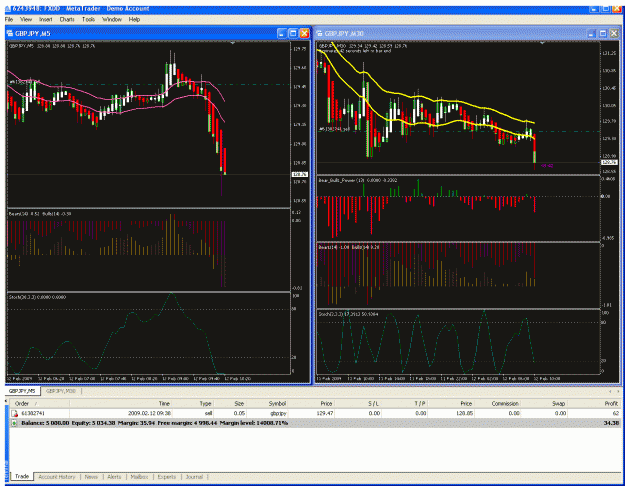Sort orders by the Profit column header
This screenshot has width=625, height=486.
tap(594, 403)
